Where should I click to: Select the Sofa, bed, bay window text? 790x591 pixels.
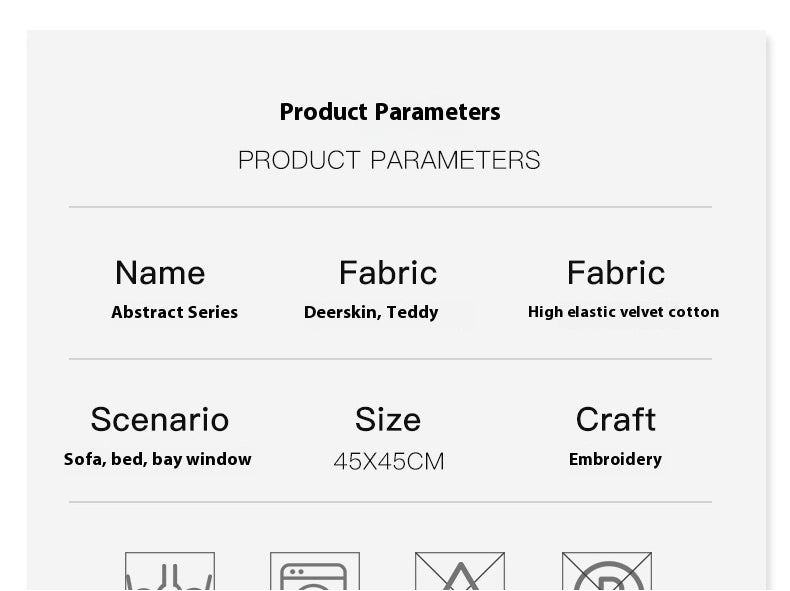click(x=158, y=460)
